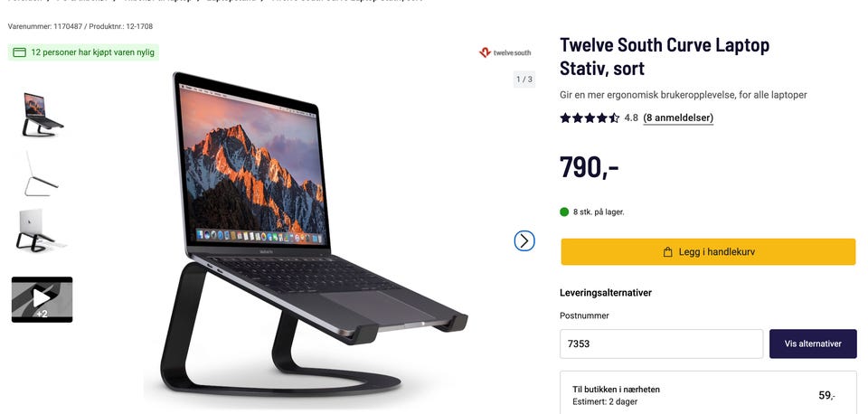
Task: Select Til butikken i nærheten delivery option
Action: click(708, 395)
